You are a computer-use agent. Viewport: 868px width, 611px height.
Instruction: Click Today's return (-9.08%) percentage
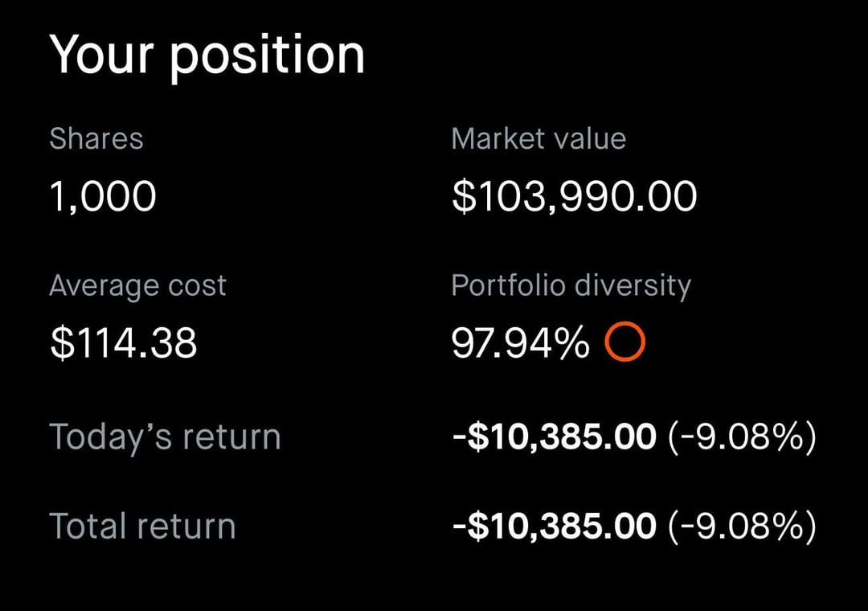tap(742, 437)
